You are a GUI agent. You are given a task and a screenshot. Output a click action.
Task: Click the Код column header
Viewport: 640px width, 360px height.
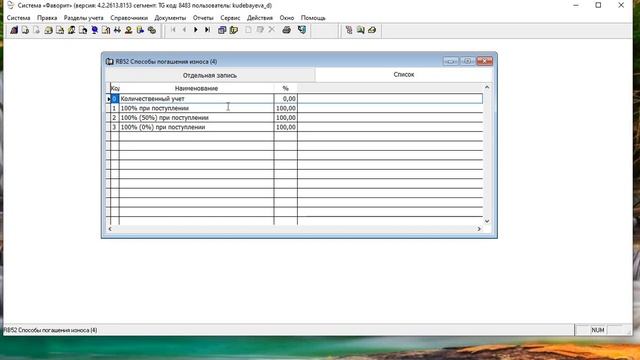115,88
